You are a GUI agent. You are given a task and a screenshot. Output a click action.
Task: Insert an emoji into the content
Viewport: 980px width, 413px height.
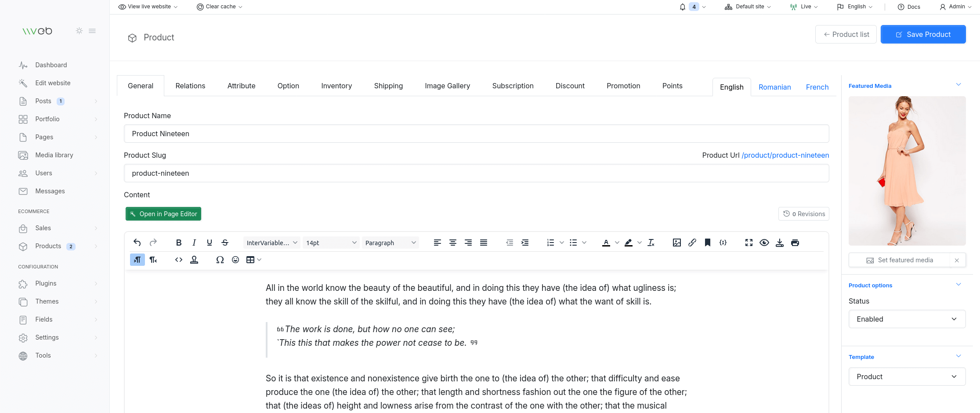tap(235, 260)
